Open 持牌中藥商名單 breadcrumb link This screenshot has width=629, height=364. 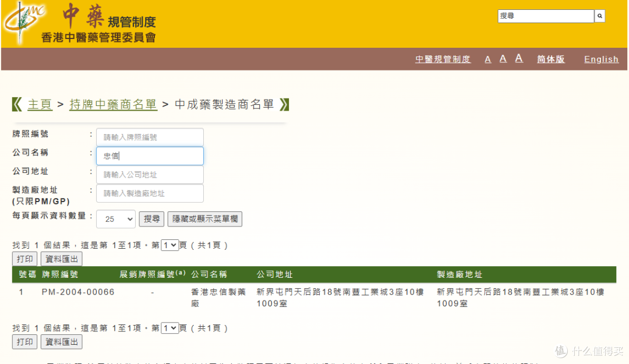tap(113, 104)
